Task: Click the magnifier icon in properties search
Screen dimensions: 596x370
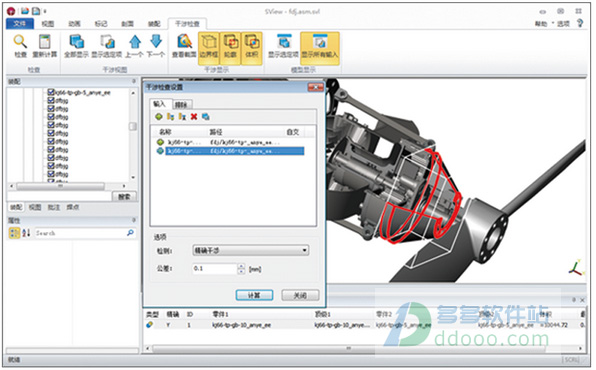Action: click(x=130, y=232)
